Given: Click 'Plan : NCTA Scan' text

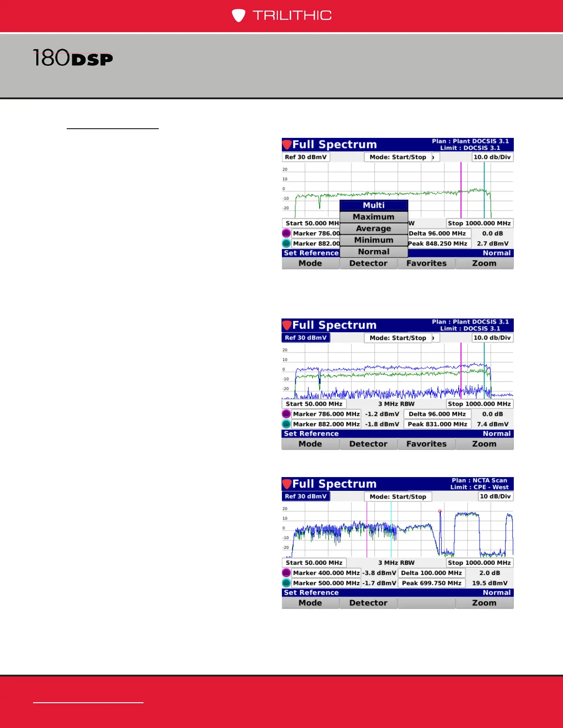Looking at the screenshot, I should tap(479, 480).
